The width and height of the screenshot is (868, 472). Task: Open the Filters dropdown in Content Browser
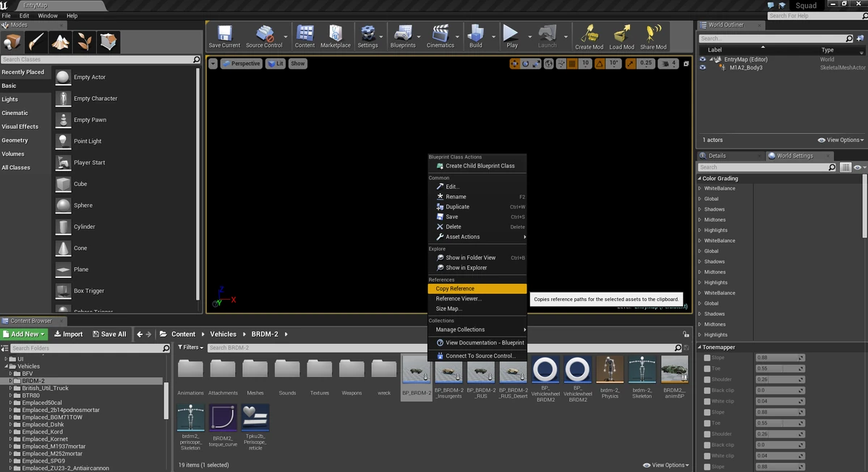coord(191,347)
